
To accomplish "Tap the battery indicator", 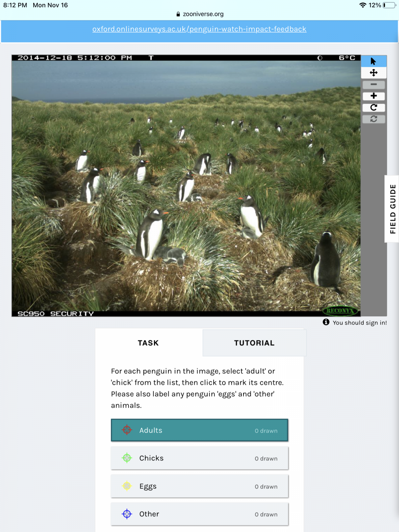I will click(389, 5).
